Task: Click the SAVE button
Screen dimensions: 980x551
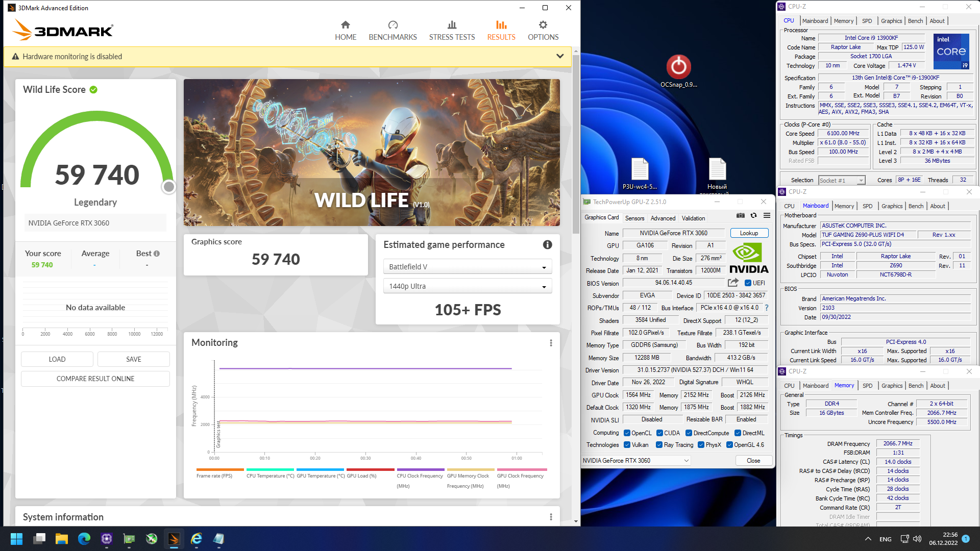Action: [134, 359]
